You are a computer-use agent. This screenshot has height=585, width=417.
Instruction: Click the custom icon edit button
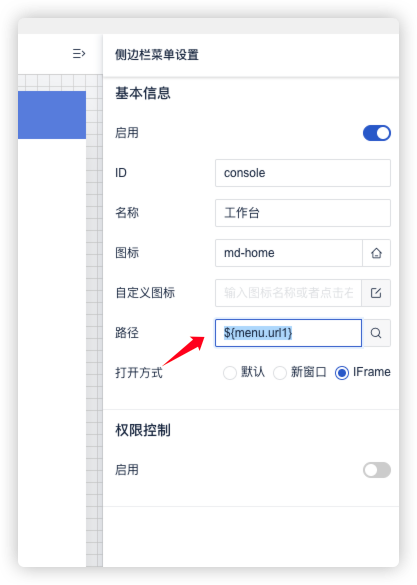pyautogui.click(x=376, y=293)
